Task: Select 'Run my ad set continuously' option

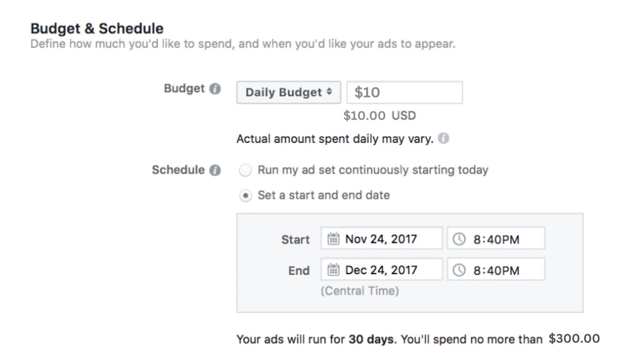Action: (x=246, y=171)
